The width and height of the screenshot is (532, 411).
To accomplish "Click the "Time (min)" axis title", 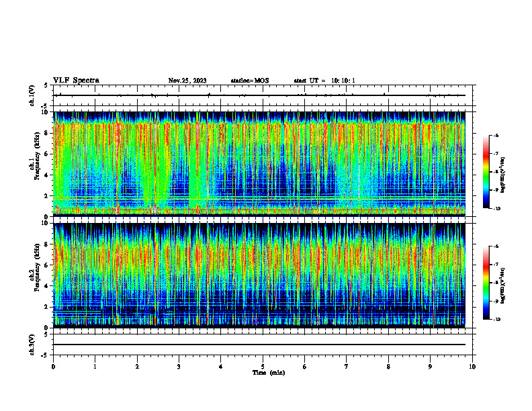I will (269, 373).
